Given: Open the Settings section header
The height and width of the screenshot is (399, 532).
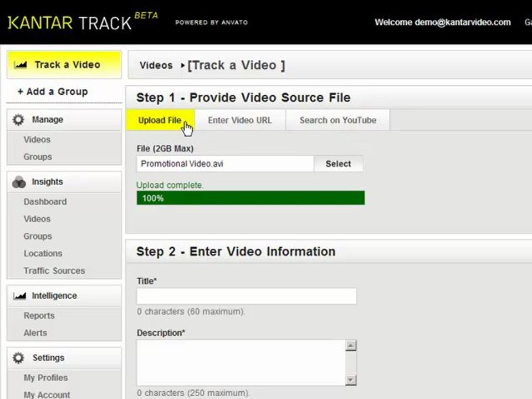Looking at the screenshot, I should [64, 358].
